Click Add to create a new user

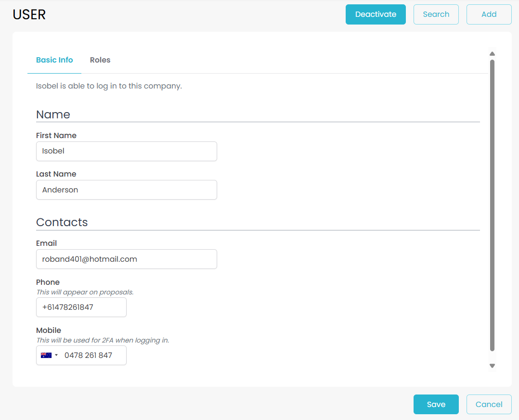pos(489,14)
